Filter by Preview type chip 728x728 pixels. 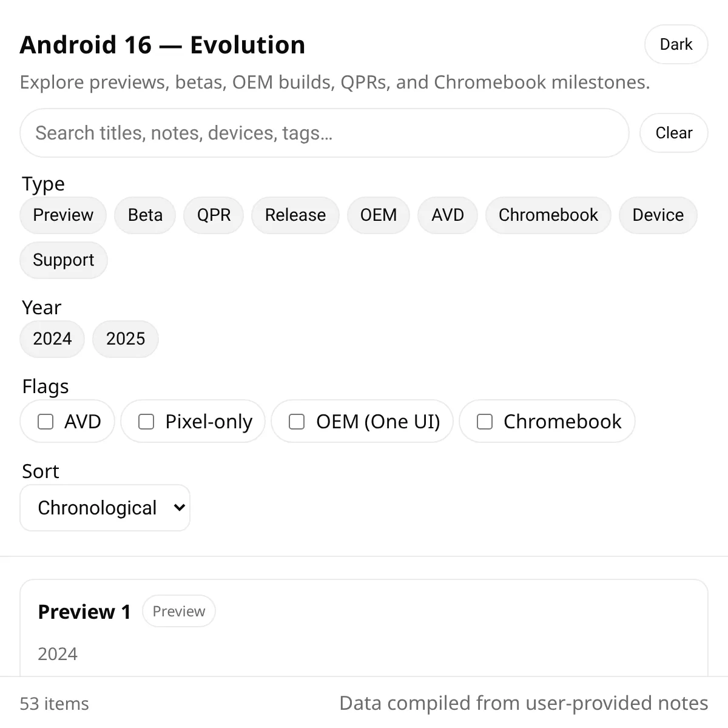[63, 215]
